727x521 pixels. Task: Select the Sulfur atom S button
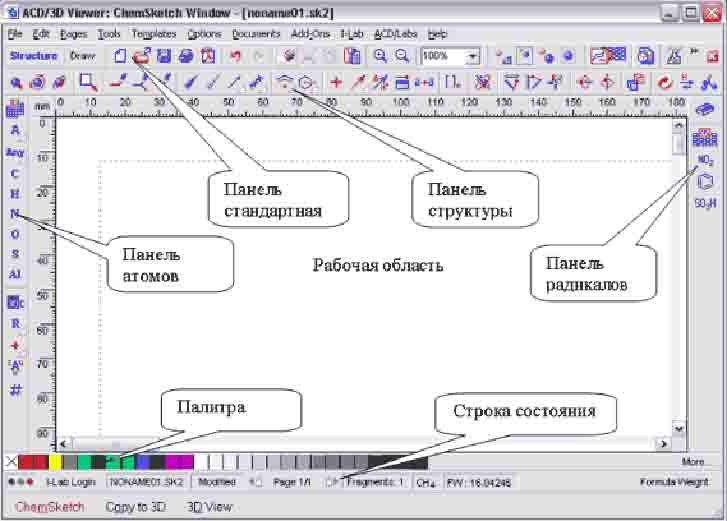point(15,254)
